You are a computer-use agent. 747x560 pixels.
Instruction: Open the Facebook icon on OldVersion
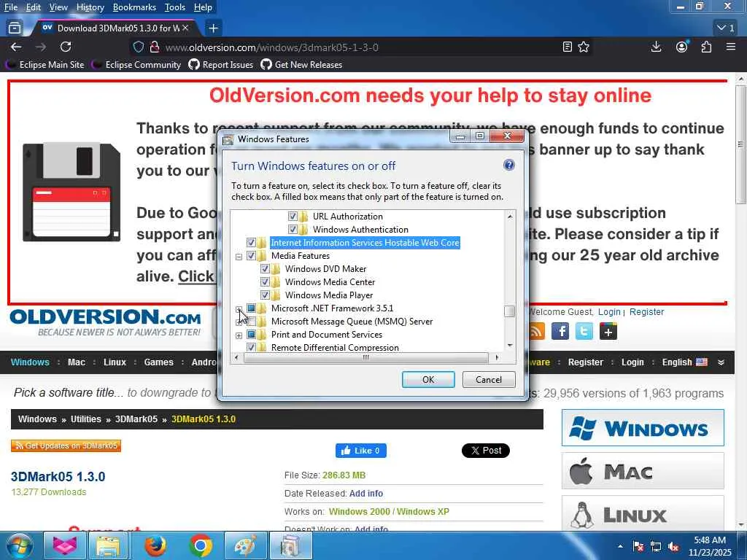(560, 331)
